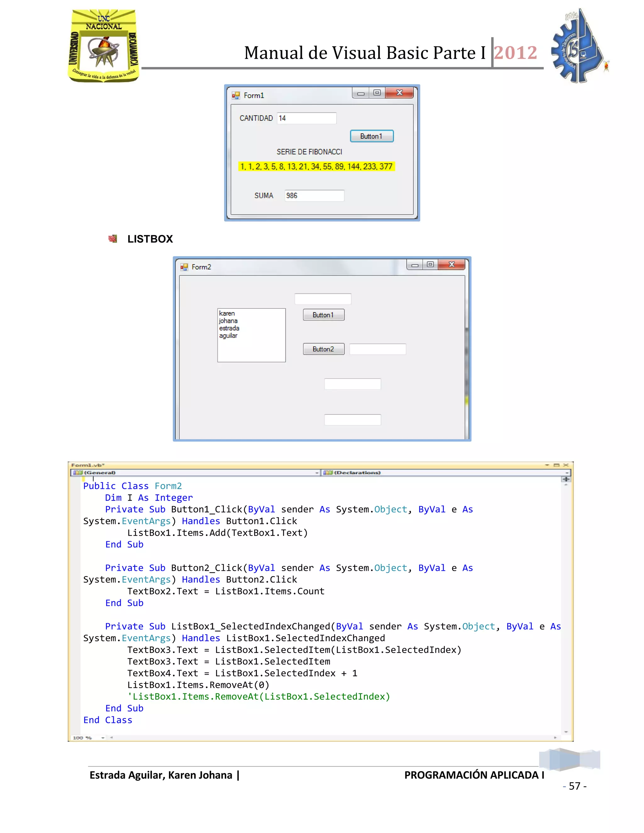The width and height of the screenshot is (644, 833).
Task: Click the code editor vertical scrollbar
Action: [x=566, y=608]
